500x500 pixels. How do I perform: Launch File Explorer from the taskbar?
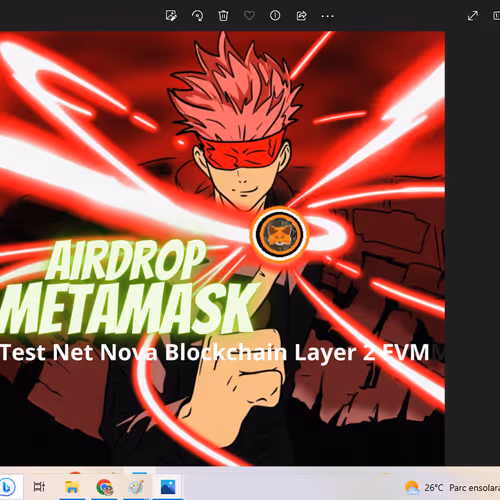[x=72, y=487]
